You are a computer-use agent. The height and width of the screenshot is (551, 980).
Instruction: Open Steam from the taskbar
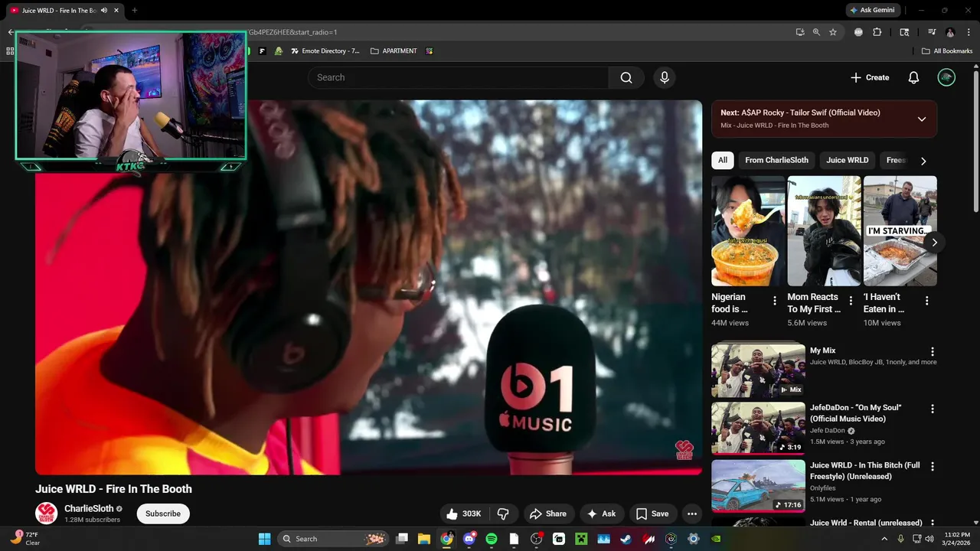[x=626, y=539]
